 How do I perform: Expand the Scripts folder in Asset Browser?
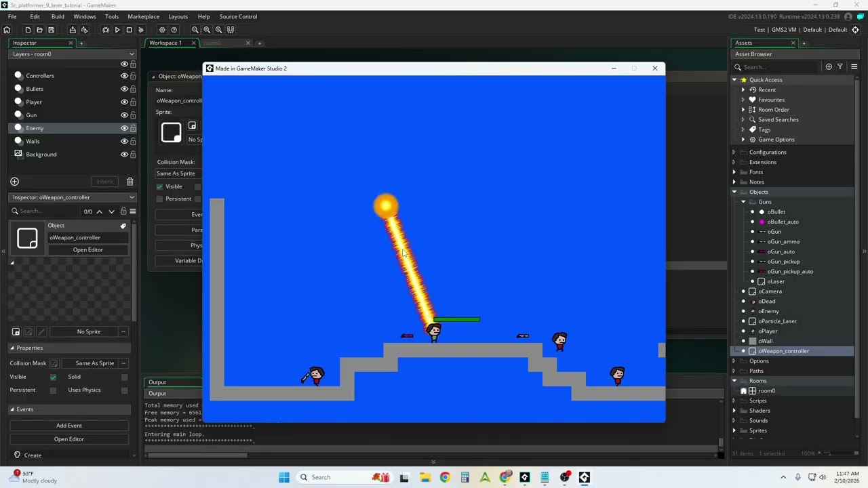click(x=734, y=401)
